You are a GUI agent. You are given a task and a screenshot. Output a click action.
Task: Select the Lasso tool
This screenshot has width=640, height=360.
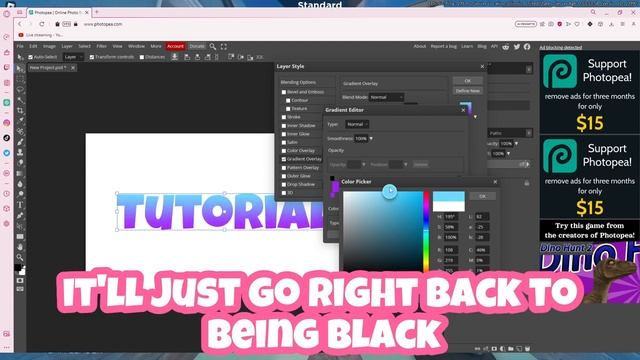coord(20,89)
